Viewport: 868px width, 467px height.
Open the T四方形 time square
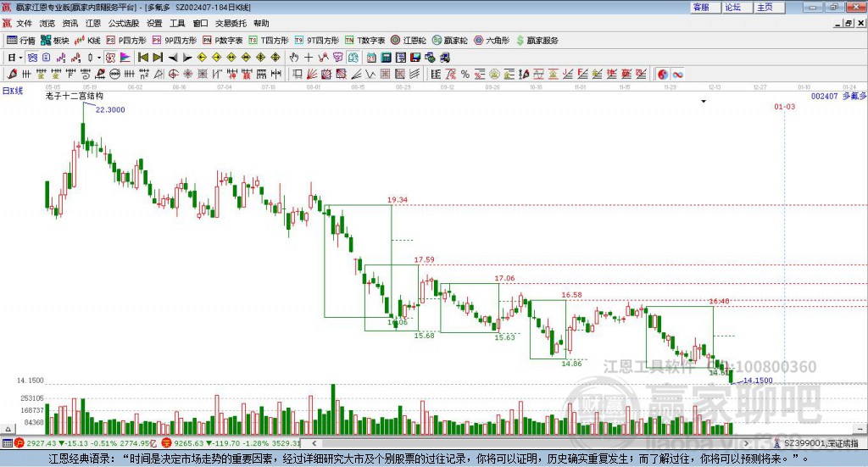point(269,41)
